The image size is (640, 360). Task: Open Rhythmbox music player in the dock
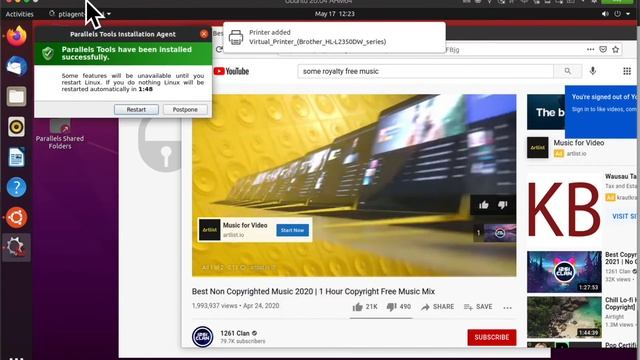click(x=16, y=127)
